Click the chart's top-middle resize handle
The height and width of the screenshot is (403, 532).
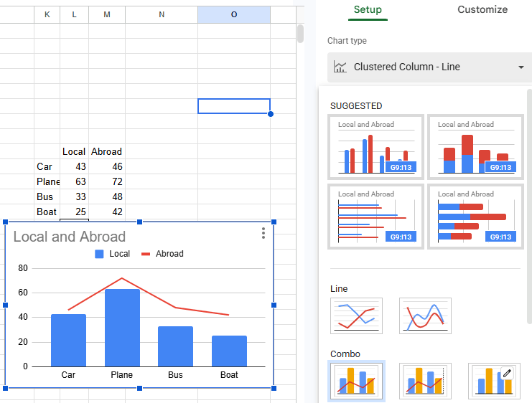tap(139, 222)
